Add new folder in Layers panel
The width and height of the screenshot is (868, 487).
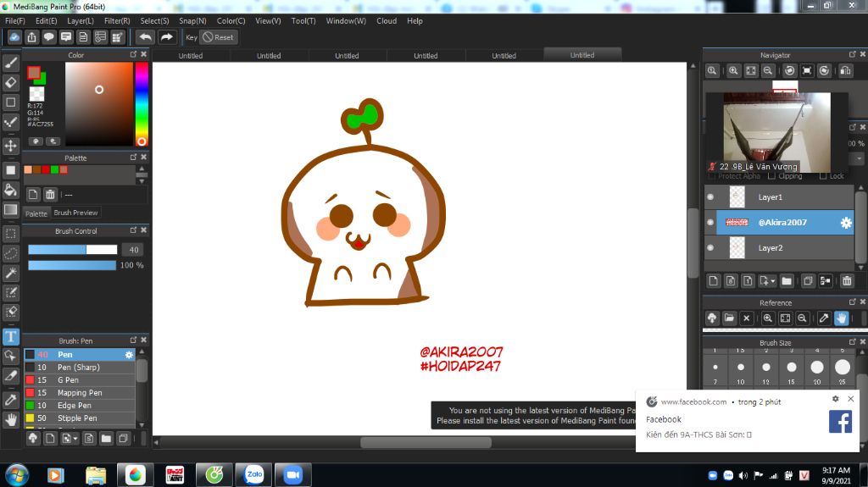click(787, 281)
